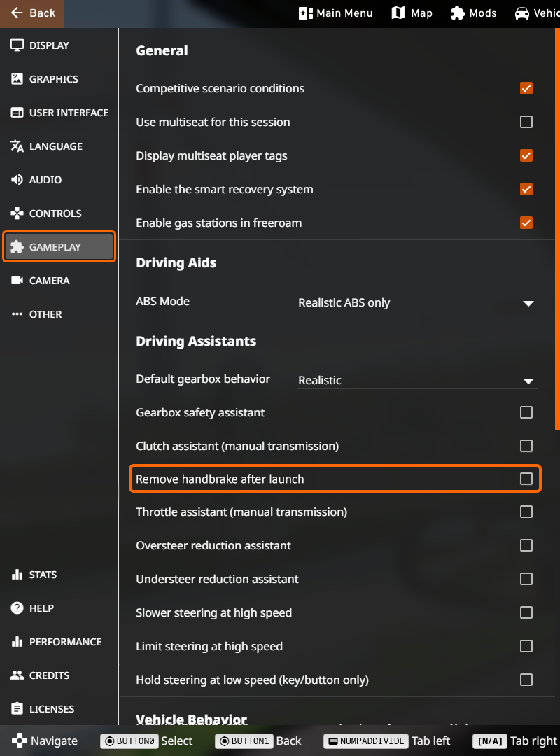Open Mods puzzle piece icon in top bar

(458, 13)
